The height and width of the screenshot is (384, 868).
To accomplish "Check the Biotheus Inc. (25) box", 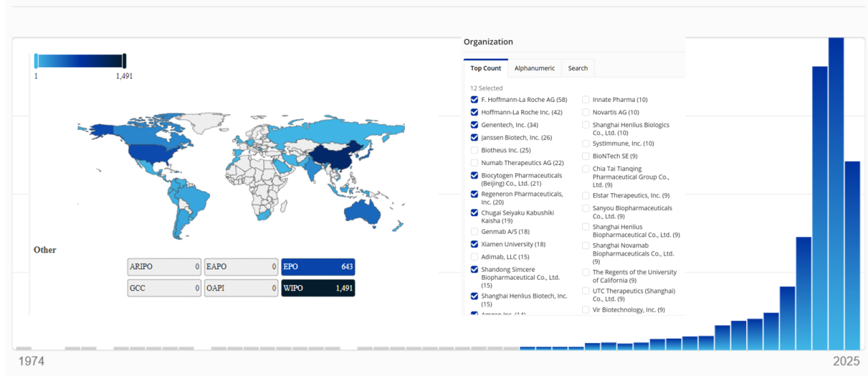I will 475,150.
